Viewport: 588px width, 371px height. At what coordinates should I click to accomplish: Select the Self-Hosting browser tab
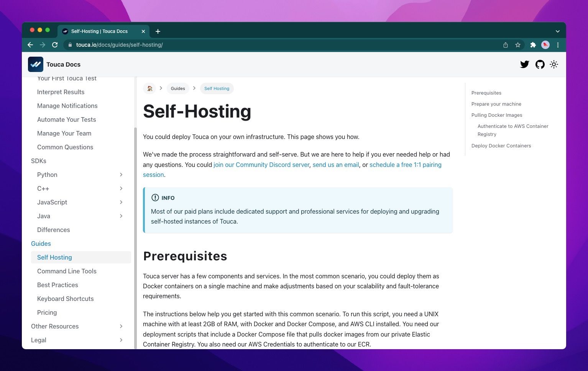tap(103, 31)
